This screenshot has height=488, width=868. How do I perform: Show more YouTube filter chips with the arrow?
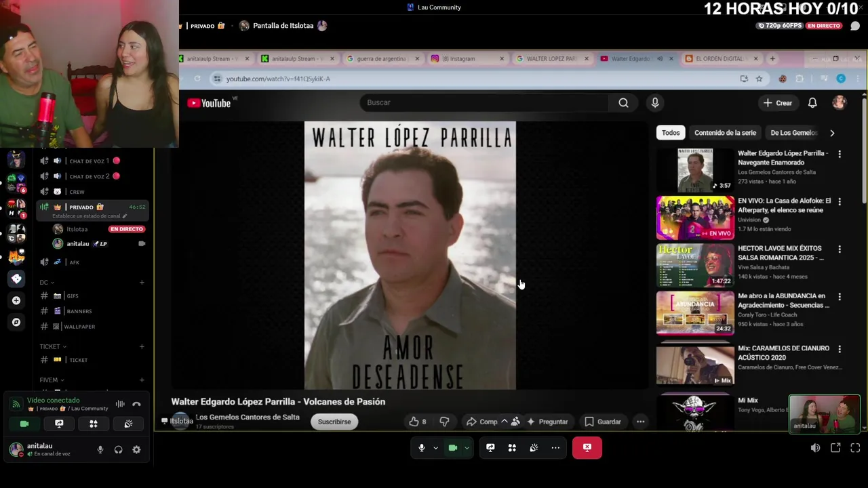832,133
